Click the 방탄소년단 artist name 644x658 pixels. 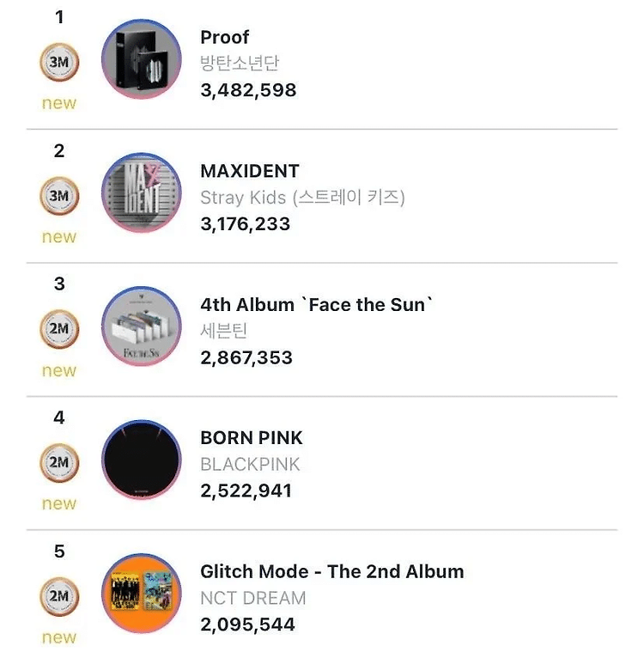(240, 63)
